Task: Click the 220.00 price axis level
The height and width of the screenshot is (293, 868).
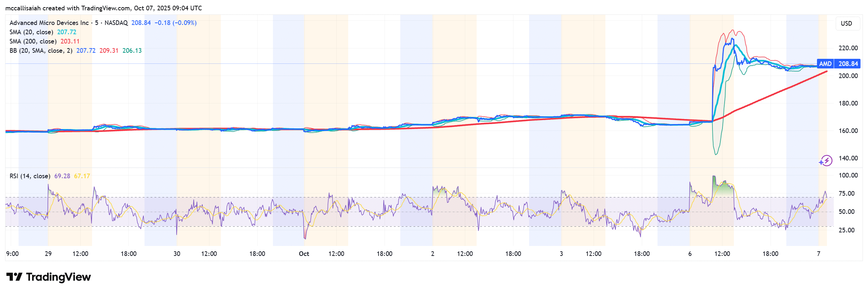Action: (848, 48)
